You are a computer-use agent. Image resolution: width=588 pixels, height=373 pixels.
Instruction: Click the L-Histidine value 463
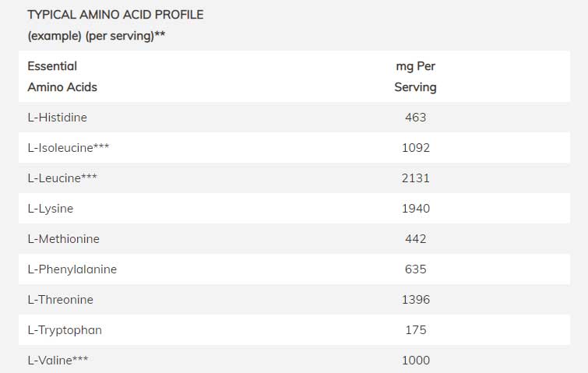coord(416,118)
